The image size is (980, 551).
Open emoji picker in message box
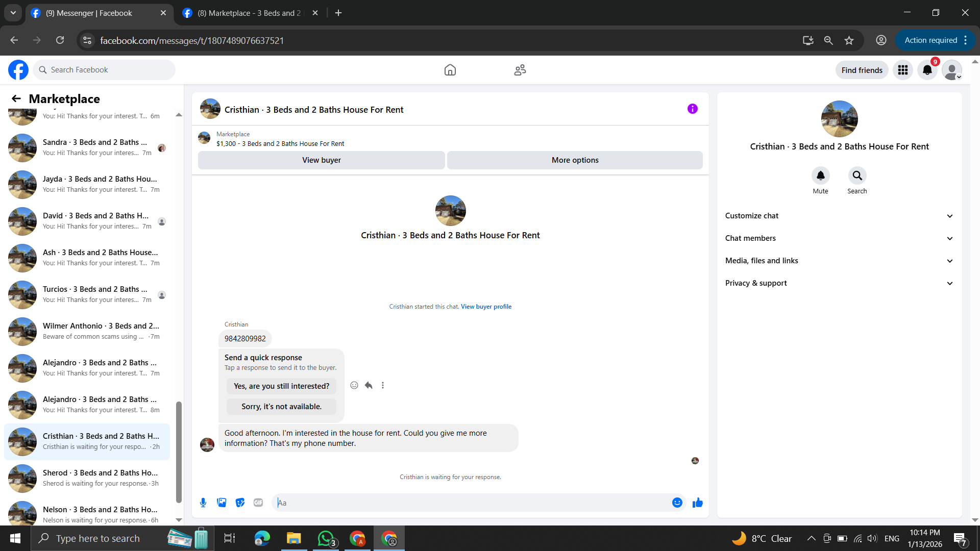coord(677,503)
